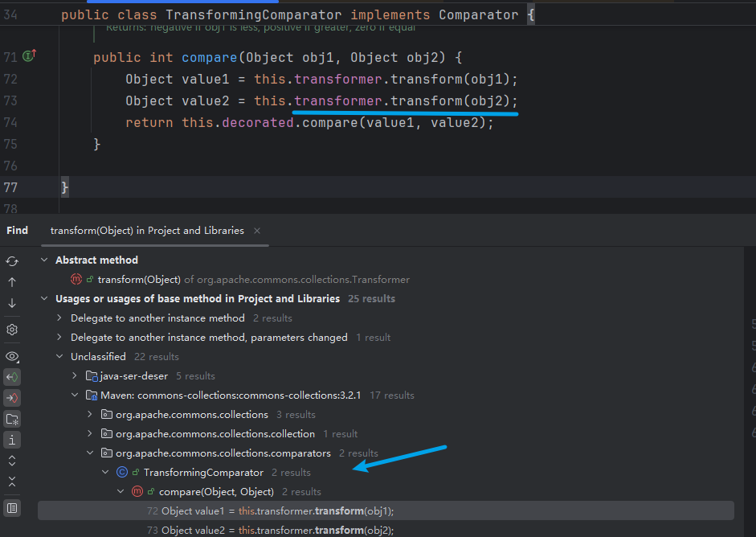
Task: Click the method icon beside transform(Object)
Action: click(76, 280)
